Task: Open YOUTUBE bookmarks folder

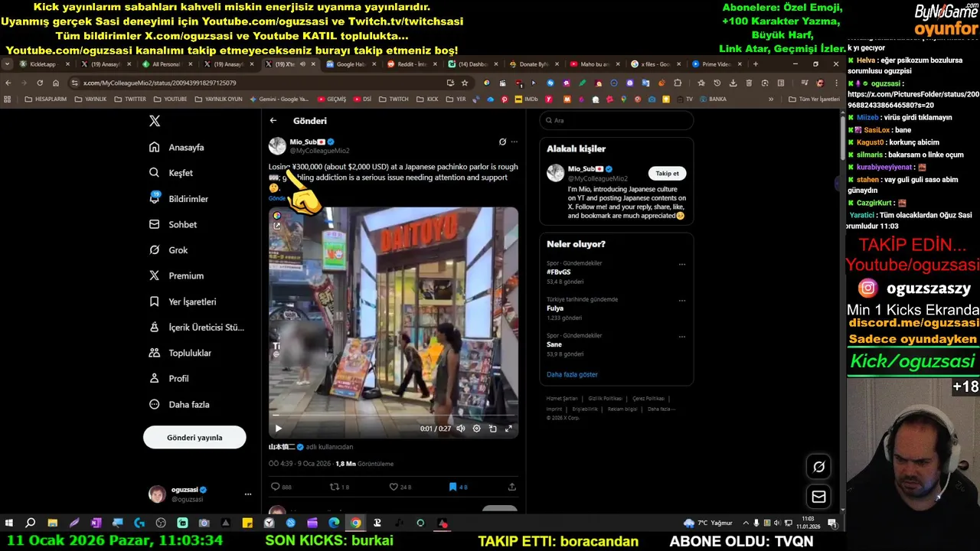Action: [169, 99]
